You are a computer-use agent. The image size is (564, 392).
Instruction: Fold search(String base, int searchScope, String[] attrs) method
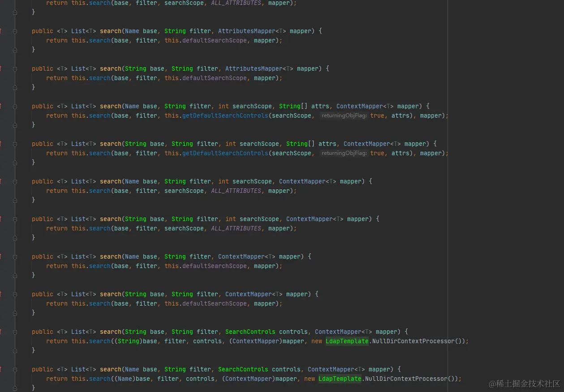point(15,144)
